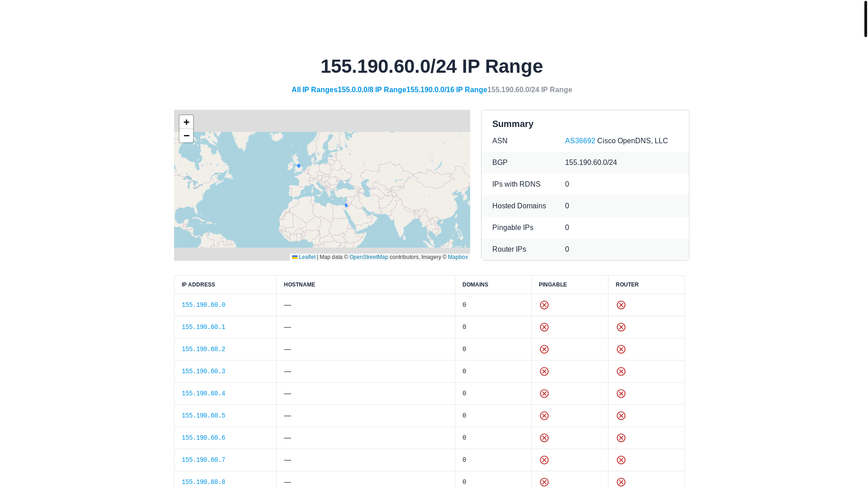Screen dimensions: 868x488
Task: Open IP address 155.190.60.7
Action: tap(203, 460)
